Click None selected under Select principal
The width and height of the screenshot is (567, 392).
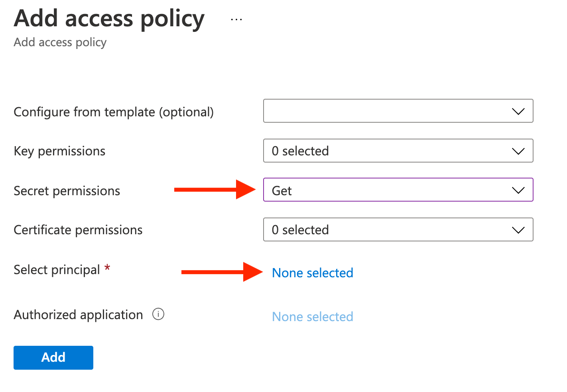[313, 273]
